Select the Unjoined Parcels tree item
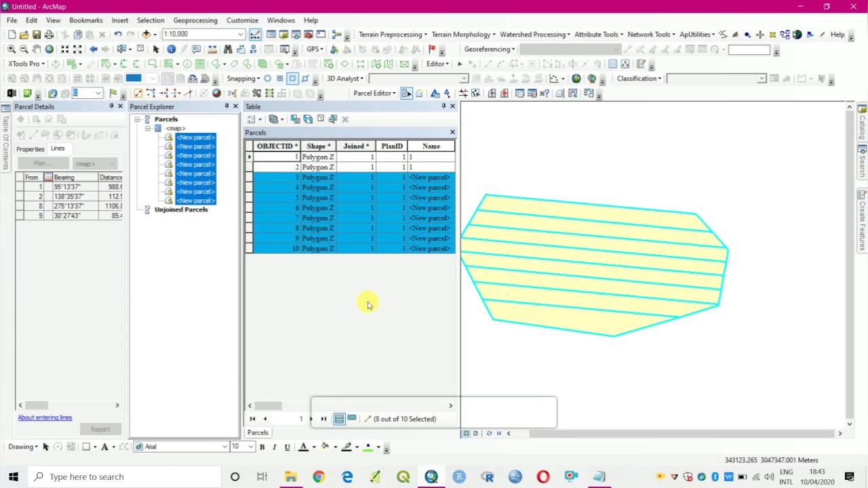 coord(181,210)
